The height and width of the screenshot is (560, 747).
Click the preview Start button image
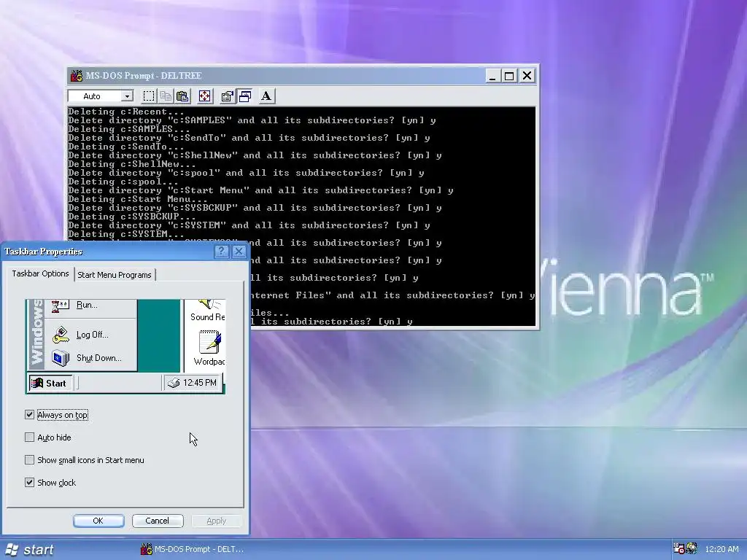click(50, 384)
